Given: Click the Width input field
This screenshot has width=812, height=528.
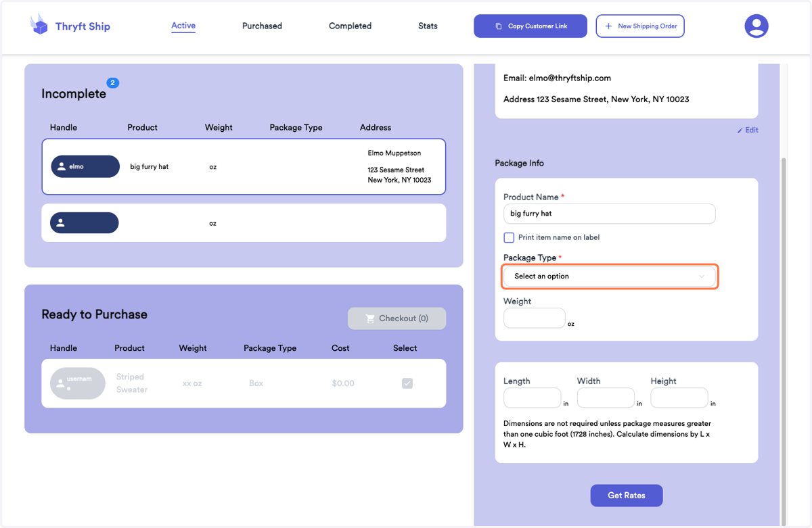Looking at the screenshot, I should (x=606, y=398).
